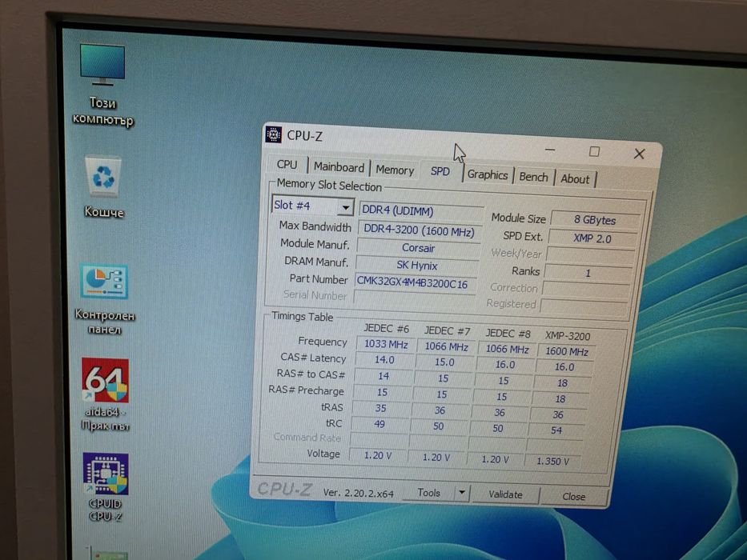The height and width of the screenshot is (560, 747).
Task: Open the Контролен панел desktop icon
Action: coord(104,299)
